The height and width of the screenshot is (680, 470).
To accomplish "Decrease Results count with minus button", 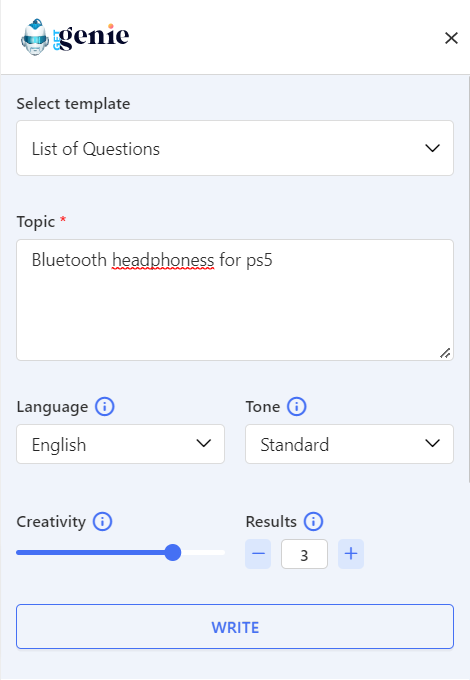I will pos(258,554).
